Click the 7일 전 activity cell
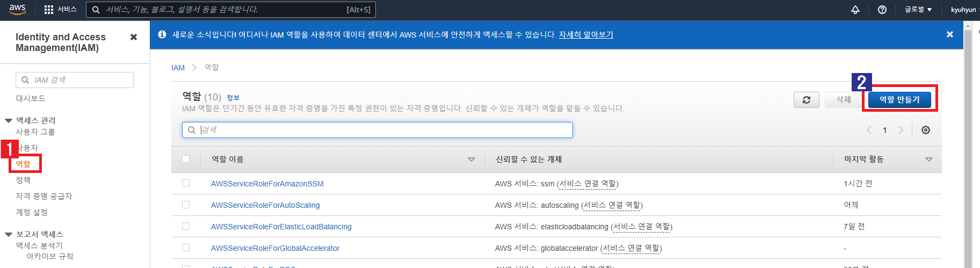The width and height of the screenshot is (980, 268). tap(854, 227)
